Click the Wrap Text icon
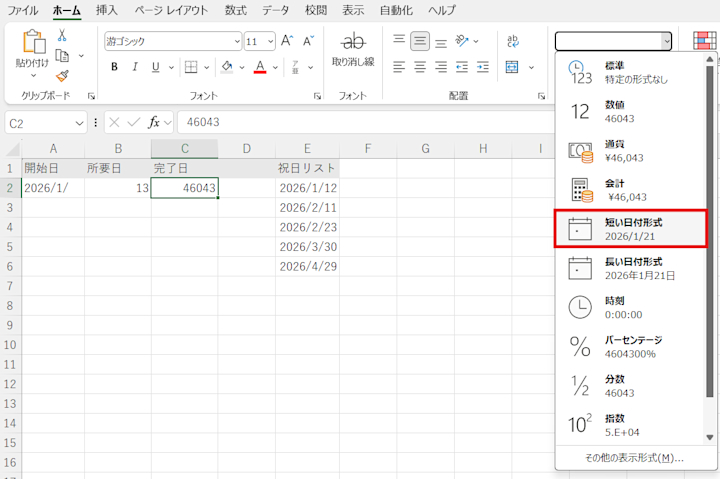Screen dimensions: 720x479 tap(513, 41)
